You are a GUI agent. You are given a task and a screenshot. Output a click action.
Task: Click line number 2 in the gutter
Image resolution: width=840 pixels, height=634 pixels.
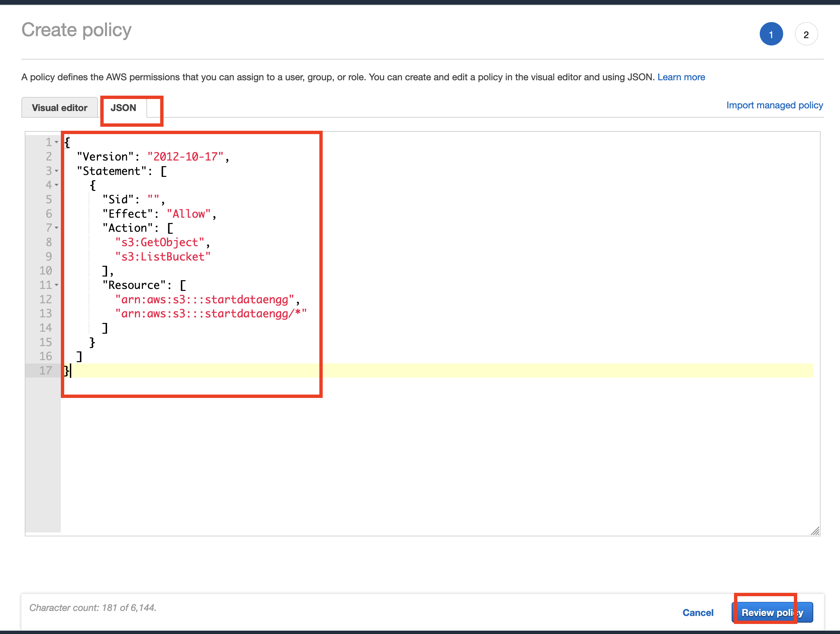point(48,156)
